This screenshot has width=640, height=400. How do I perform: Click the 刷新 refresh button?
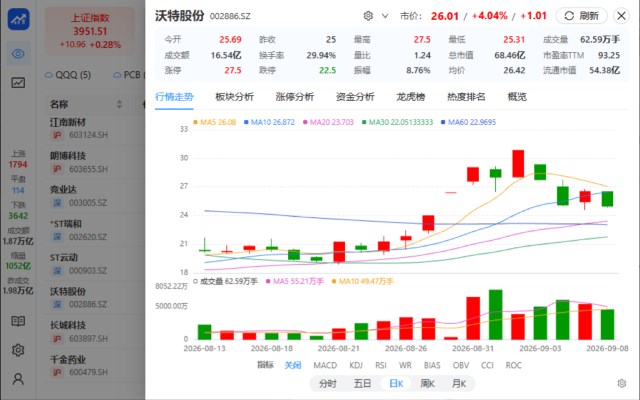tap(581, 16)
